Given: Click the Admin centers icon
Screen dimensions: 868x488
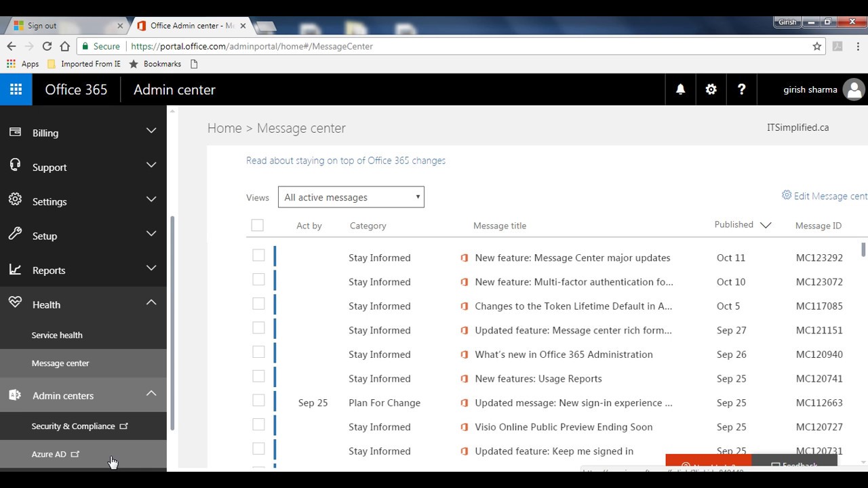Looking at the screenshot, I should [15, 395].
